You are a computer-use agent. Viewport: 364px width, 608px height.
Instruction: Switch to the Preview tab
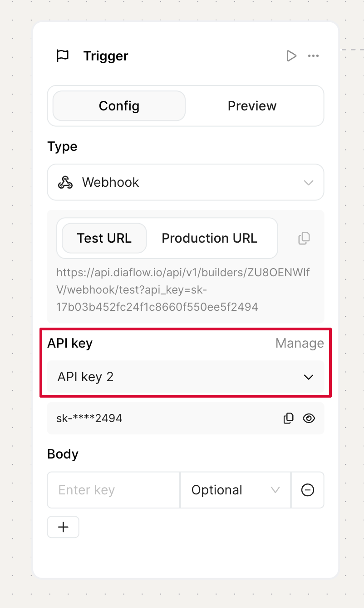[x=252, y=106]
